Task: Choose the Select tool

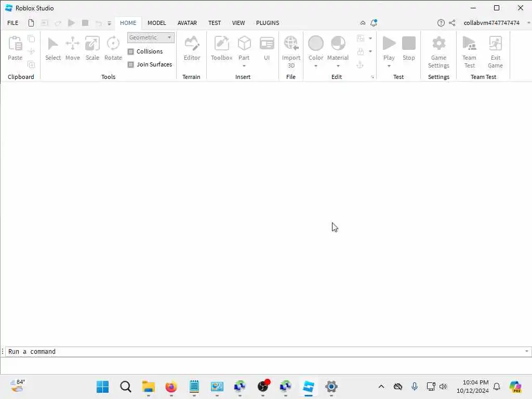Action: (53, 48)
